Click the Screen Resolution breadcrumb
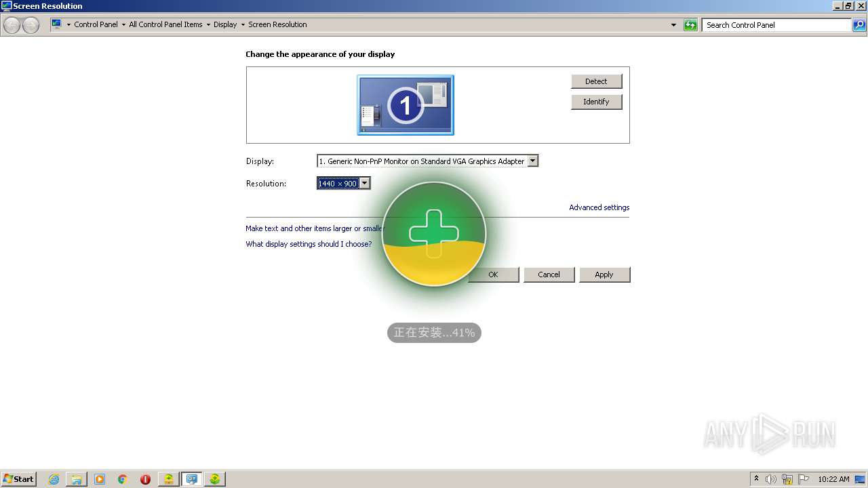This screenshot has height=488, width=868. pyautogui.click(x=277, y=24)
